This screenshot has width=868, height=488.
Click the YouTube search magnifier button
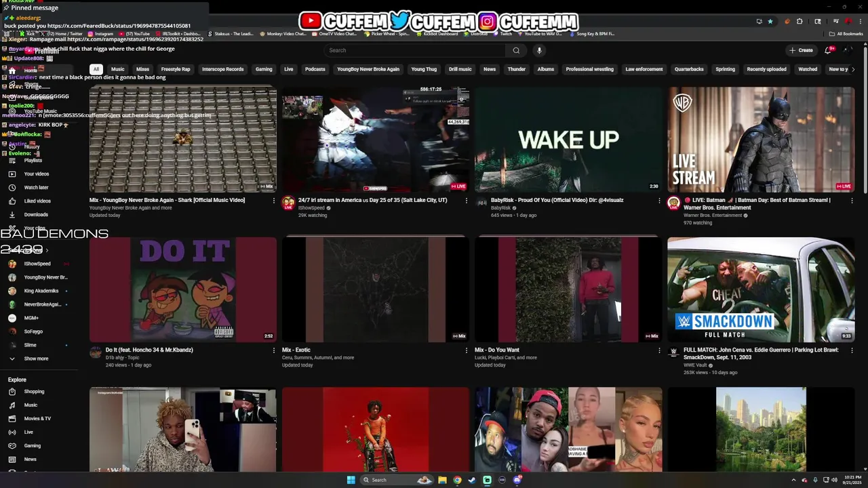tap(516, 50)
